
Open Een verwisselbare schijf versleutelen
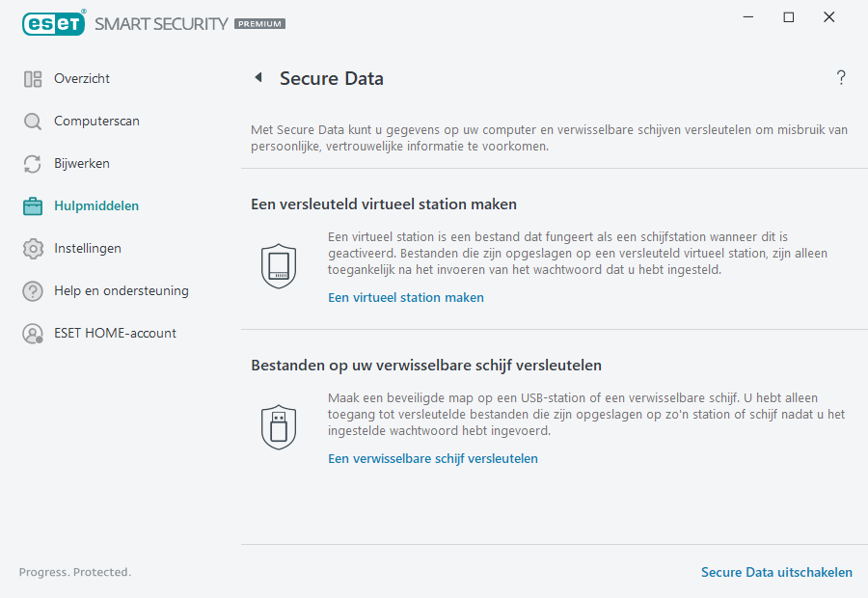[432, 458]
